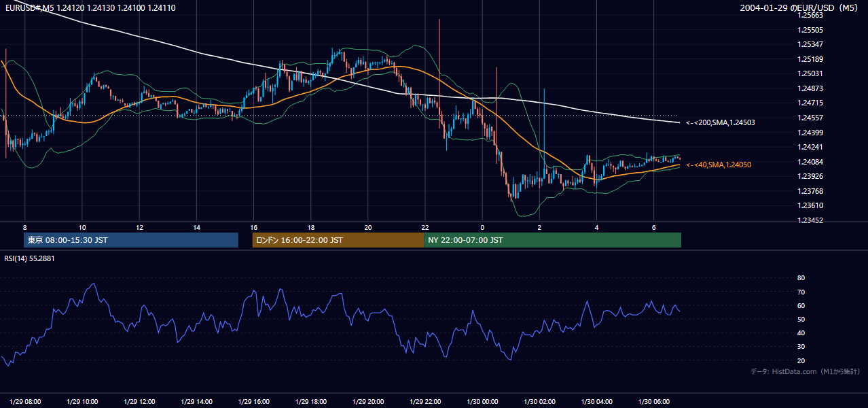
Task: Click the RSI scale value 40
Action: click(801, 333)
